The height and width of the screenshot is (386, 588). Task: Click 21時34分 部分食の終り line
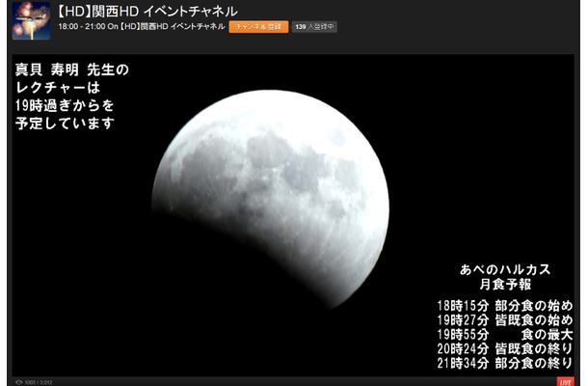pyautogui.click(x=505, y=363)
